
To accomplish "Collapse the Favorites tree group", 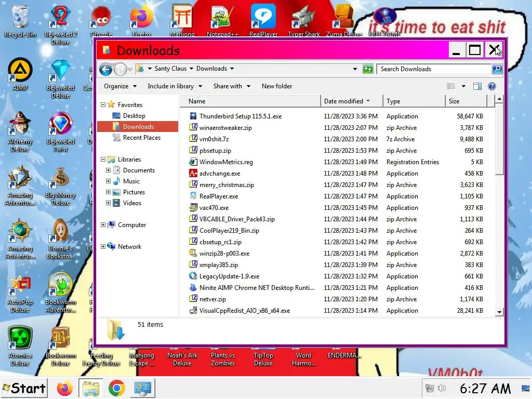I will pos(103,104).
